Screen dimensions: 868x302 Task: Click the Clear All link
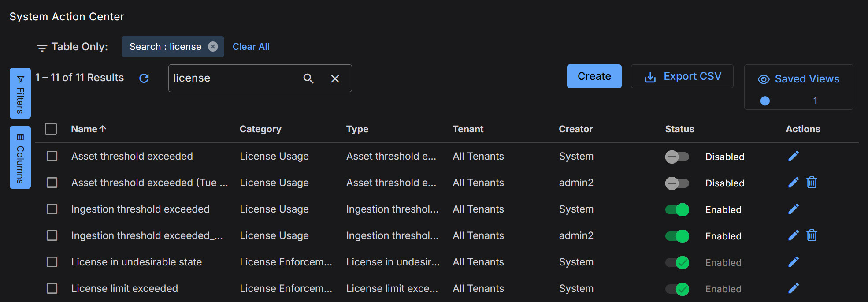251,47
